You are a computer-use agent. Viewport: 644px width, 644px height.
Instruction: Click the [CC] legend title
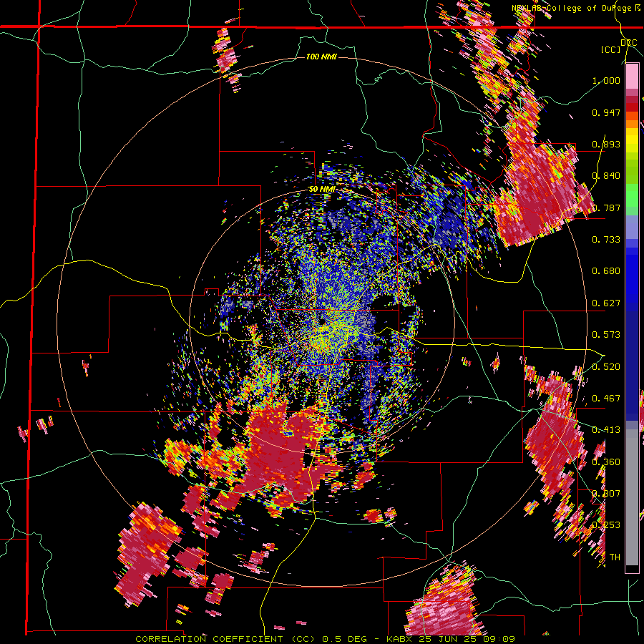(x=610, y=49)
